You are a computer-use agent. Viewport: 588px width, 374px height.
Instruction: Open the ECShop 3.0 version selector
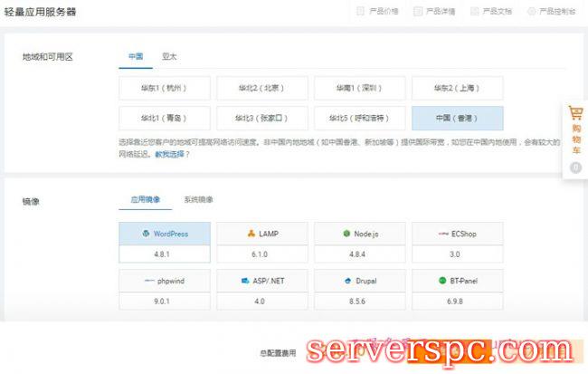pos(457,254)
